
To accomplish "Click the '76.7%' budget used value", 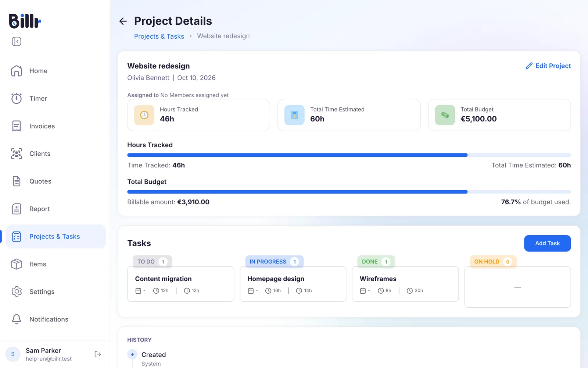I will click(511, 202).
